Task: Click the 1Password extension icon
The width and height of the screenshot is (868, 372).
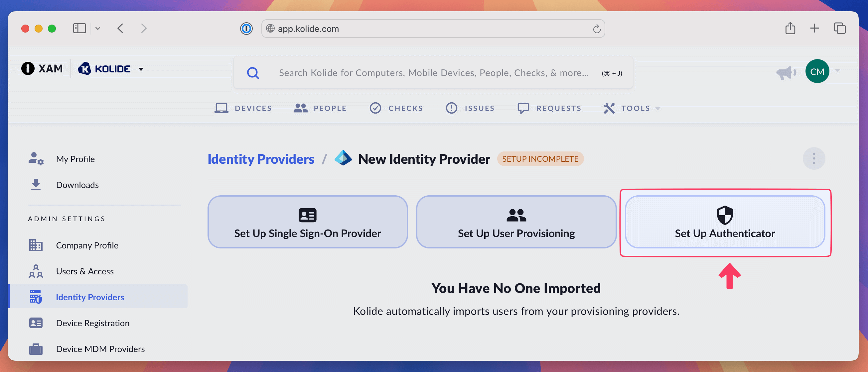Action: tap(246, 29)
